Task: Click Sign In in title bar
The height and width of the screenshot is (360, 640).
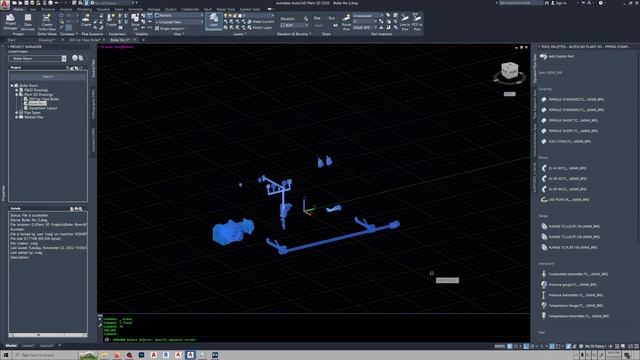Action: (560, 3)
